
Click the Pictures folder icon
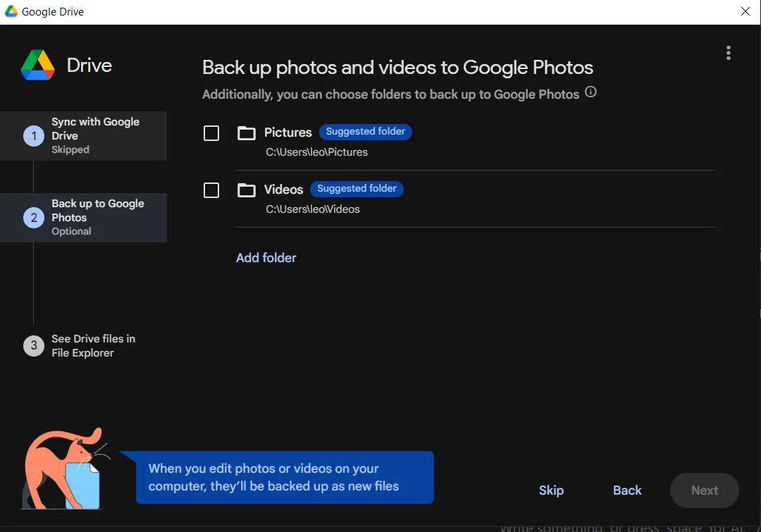pos(246,133)
